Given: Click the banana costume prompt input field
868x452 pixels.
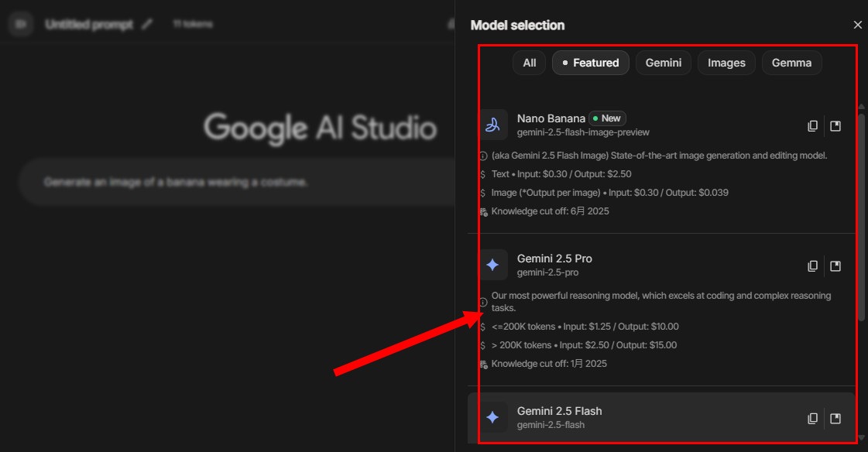Looking at the screenshot, I should (x=232, y=183).
